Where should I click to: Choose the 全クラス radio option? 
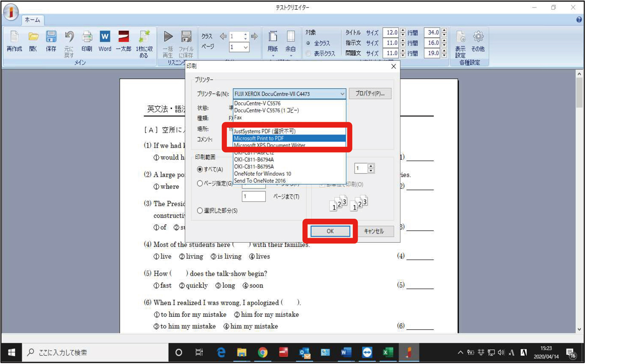(x=308, y=43)
